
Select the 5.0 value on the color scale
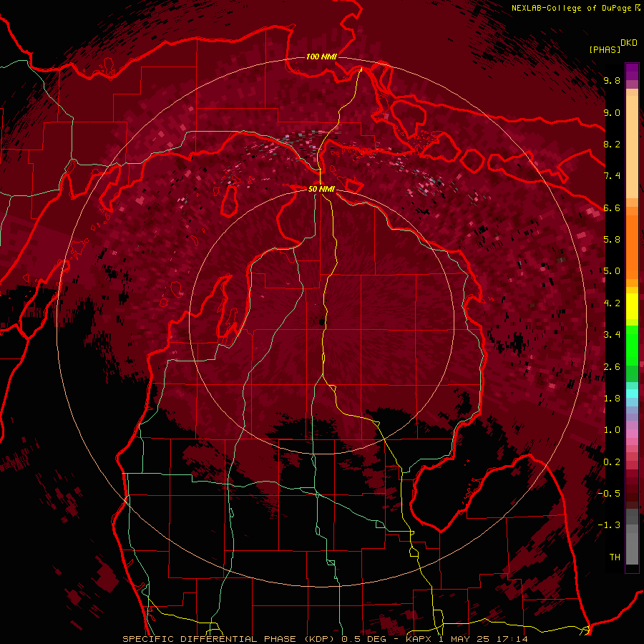[612, 271]
